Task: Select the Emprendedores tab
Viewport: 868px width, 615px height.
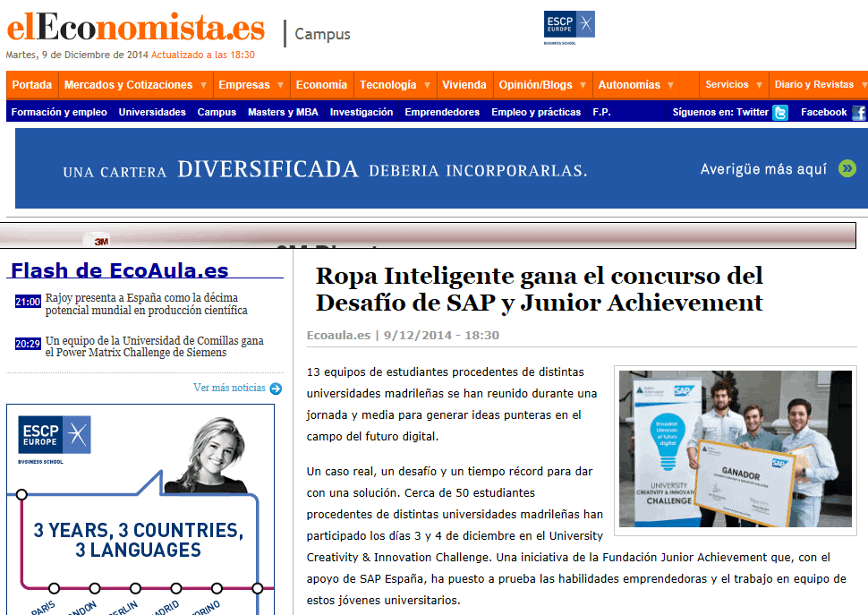Action: click(442, 112)
